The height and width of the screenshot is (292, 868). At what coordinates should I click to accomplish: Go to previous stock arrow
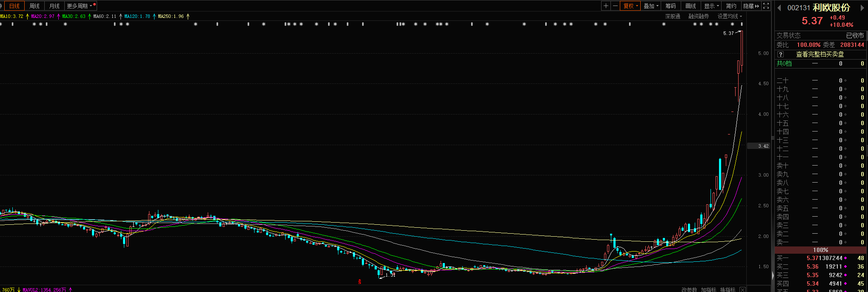779,8
